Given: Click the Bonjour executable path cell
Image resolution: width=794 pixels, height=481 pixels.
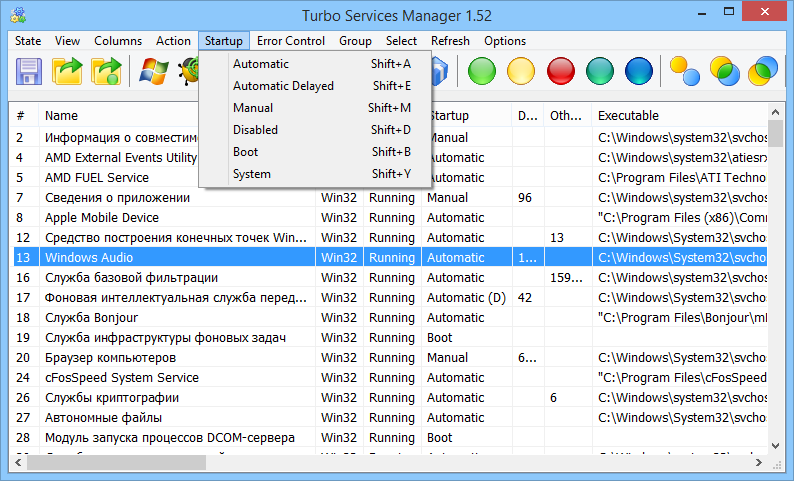Looking at the screenshot, I should pyautogui.click(x=680, y=317).
